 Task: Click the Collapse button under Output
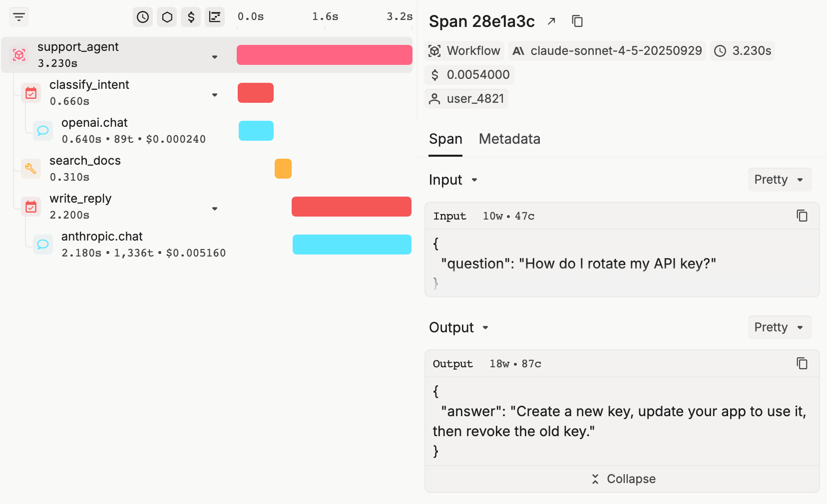click(x=622, y=479)
